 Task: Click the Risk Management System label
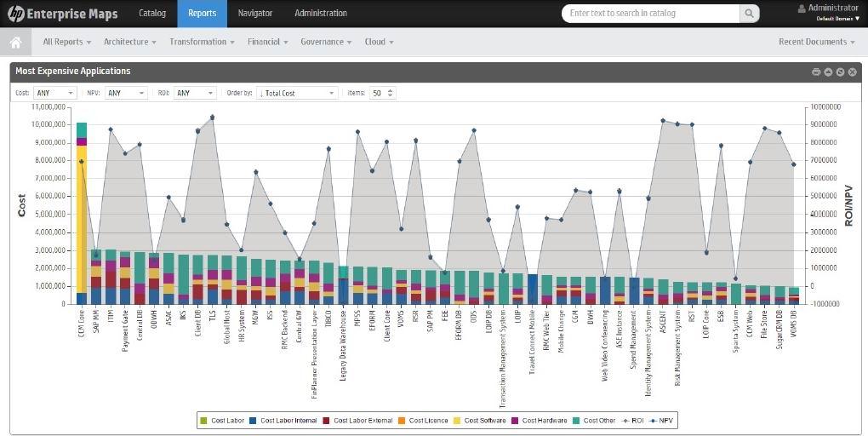pos(677,348)
